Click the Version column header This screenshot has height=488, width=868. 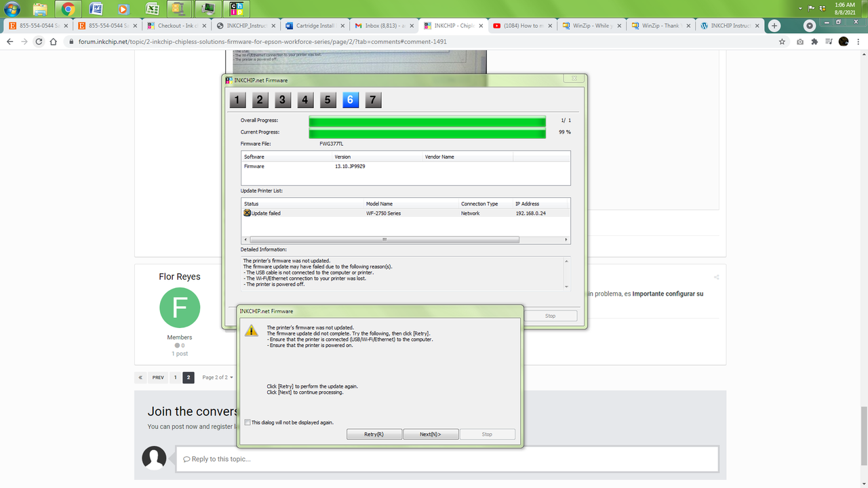tap(377, 157)
